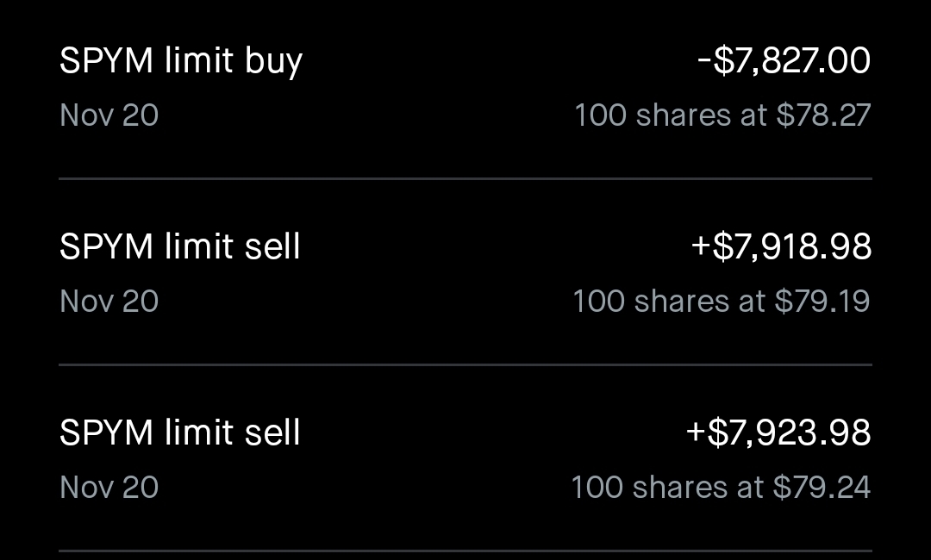Click the -$7,827.00 amount
This screenshot has width=931, height=560.
(x=784, y=61)
